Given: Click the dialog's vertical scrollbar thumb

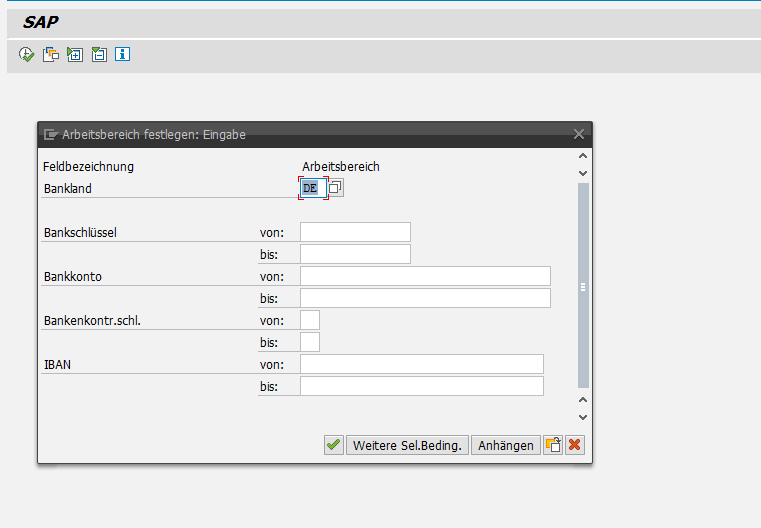Looking at the screenshot, I should click(x=584, y=285).
